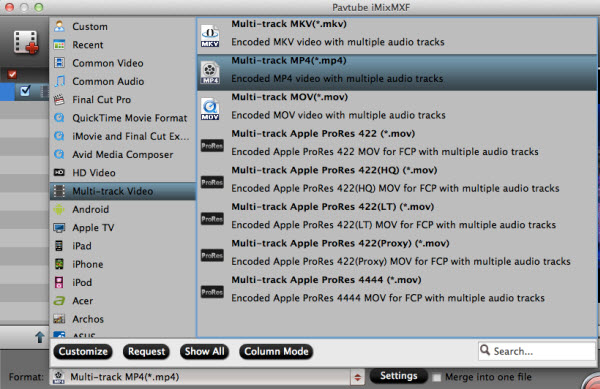
Task: Click the Custom category person icon
Action: (59, 26)
